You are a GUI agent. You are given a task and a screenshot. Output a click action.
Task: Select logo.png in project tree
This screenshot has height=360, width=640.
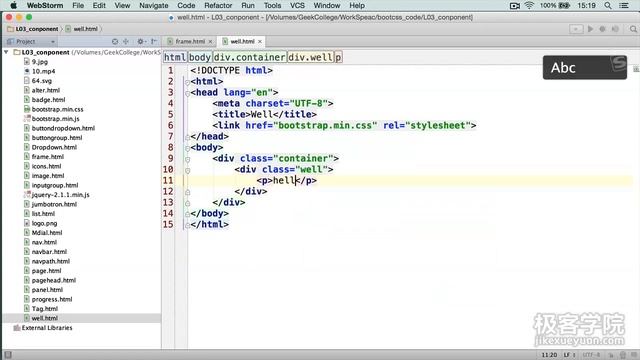coord(44,223)
